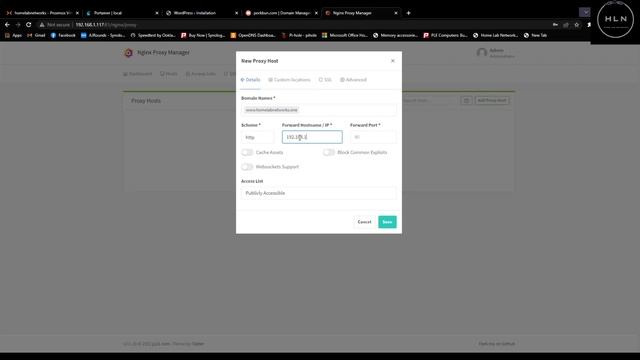
Task: Open the Facebook bookmark
Action: pyautogui.click(x=63, y=36)
